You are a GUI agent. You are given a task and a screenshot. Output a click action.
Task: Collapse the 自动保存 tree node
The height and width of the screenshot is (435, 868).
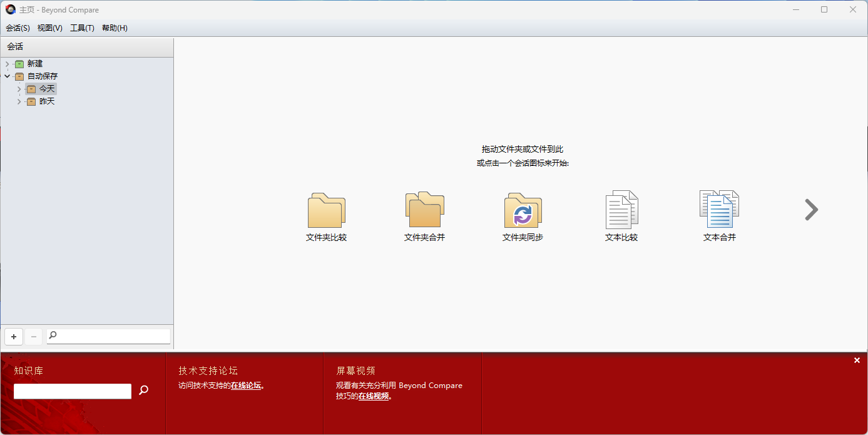tap(8, 76)
